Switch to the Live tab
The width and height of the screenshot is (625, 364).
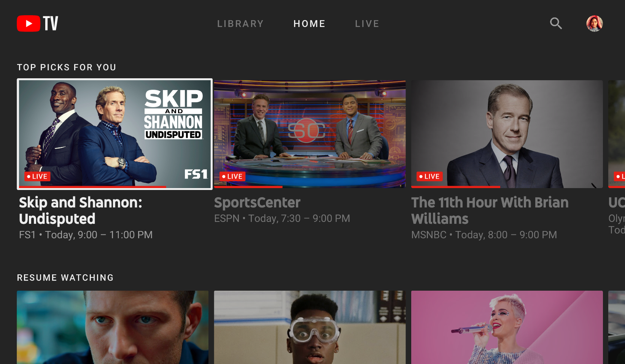click(367, 24)
